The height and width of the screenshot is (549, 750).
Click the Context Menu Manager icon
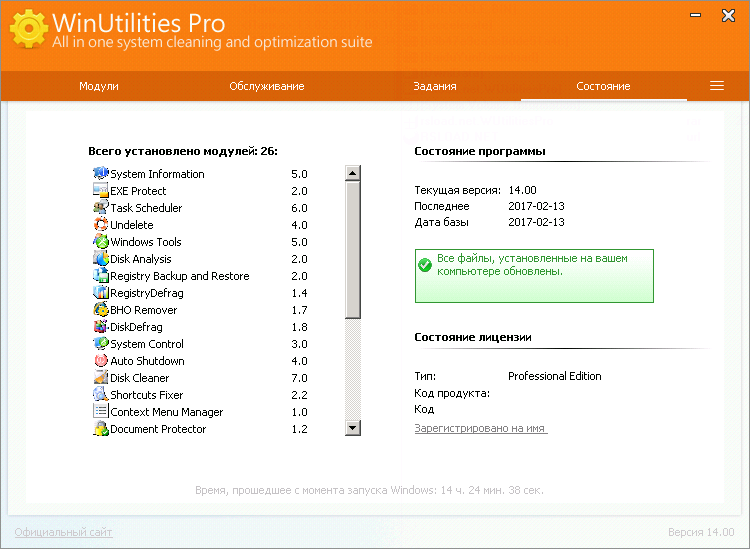coord(100,411)
